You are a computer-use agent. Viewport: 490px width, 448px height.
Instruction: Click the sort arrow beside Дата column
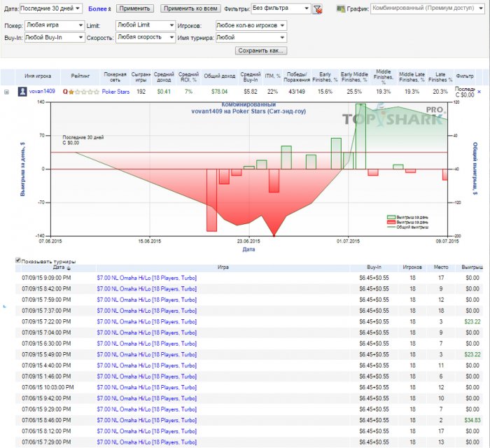[69, 267]
